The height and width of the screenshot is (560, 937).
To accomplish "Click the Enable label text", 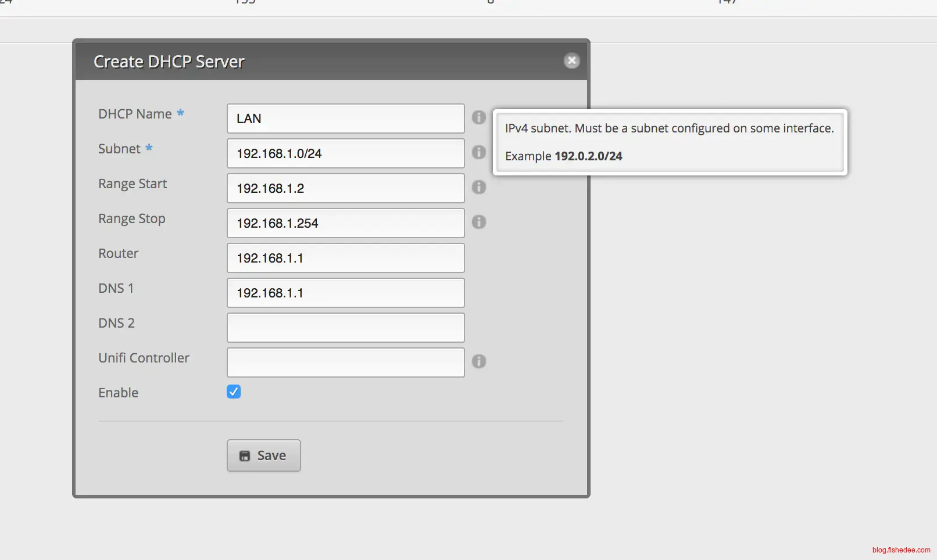I will (118, 393).
